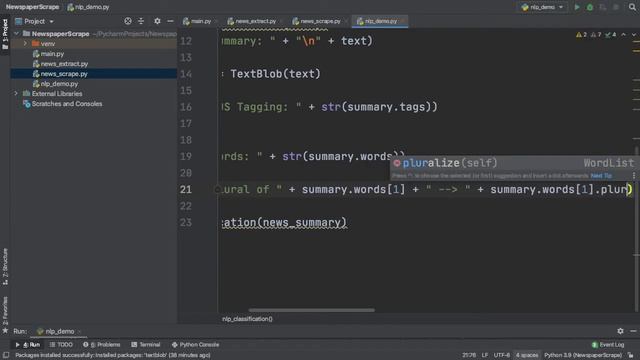Minimize the Run panel

coord(633,331)
